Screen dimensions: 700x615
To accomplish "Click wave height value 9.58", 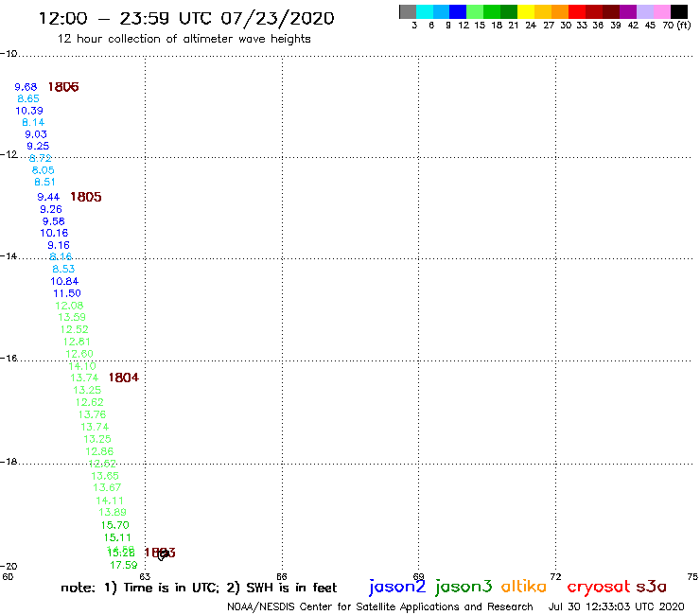I will pos(54,221).
